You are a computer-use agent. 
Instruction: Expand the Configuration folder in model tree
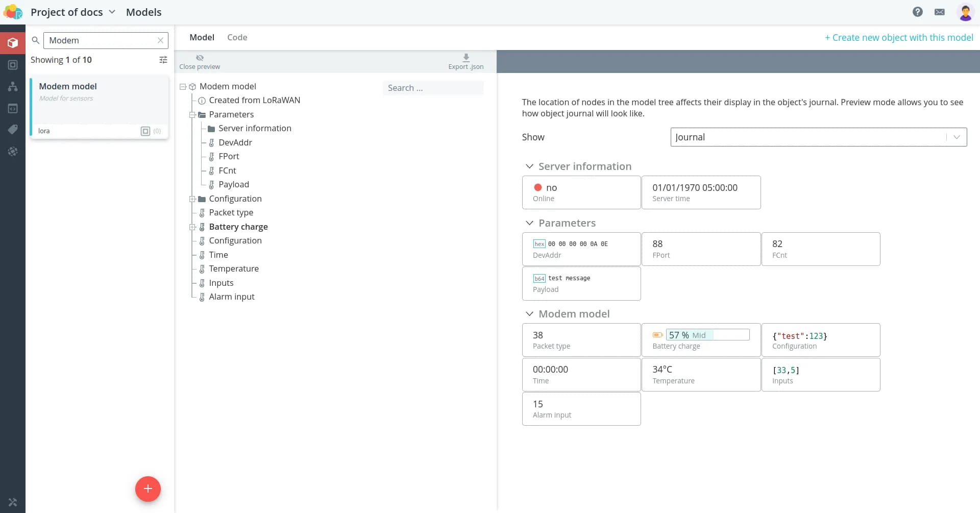(x=192, y=199)
